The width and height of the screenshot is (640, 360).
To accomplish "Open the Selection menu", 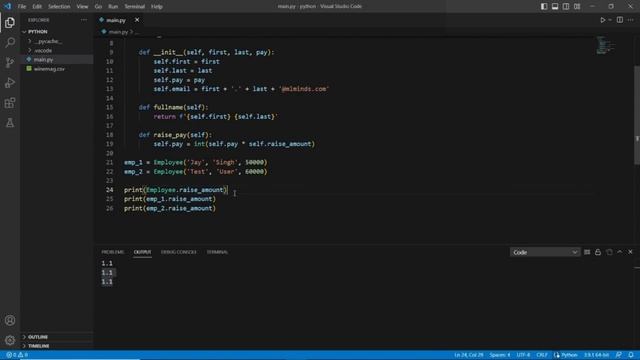I will (59, 7).
